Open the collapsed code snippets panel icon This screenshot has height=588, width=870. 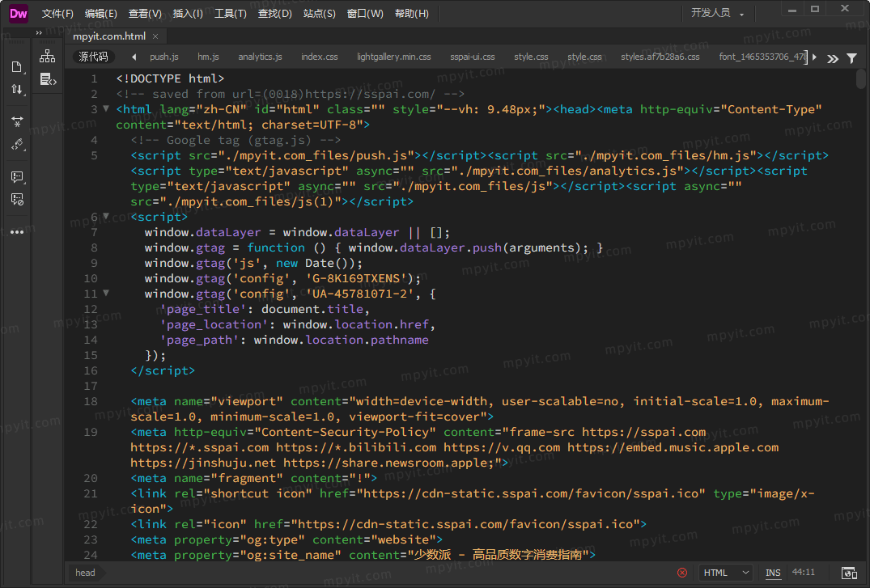(x=48, y=80)
